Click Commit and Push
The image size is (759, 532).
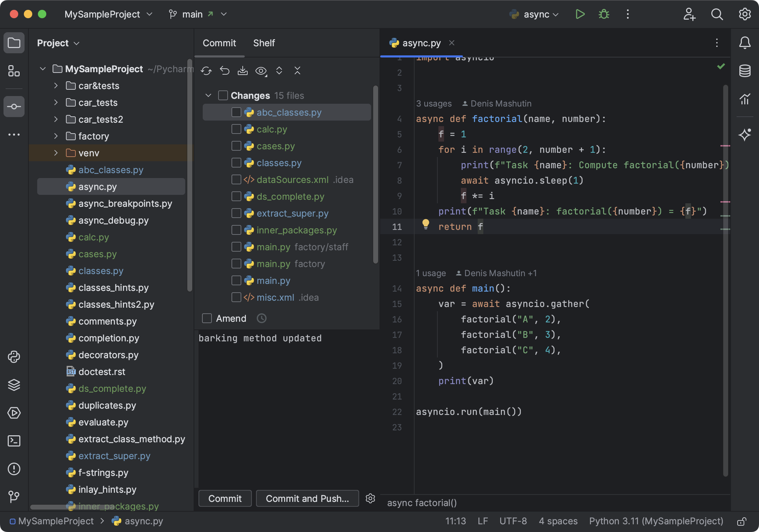point(307,498)
